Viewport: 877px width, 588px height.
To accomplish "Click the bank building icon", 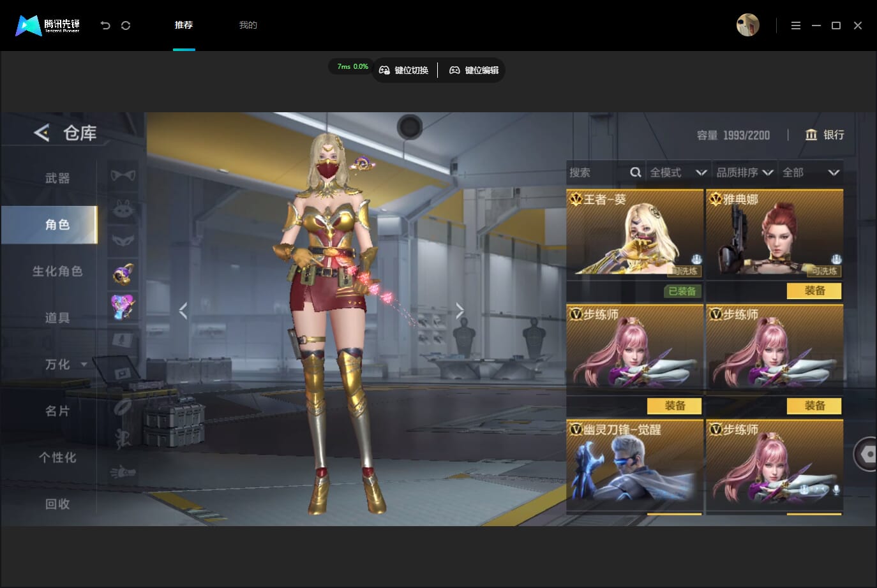I will point(811,135).
